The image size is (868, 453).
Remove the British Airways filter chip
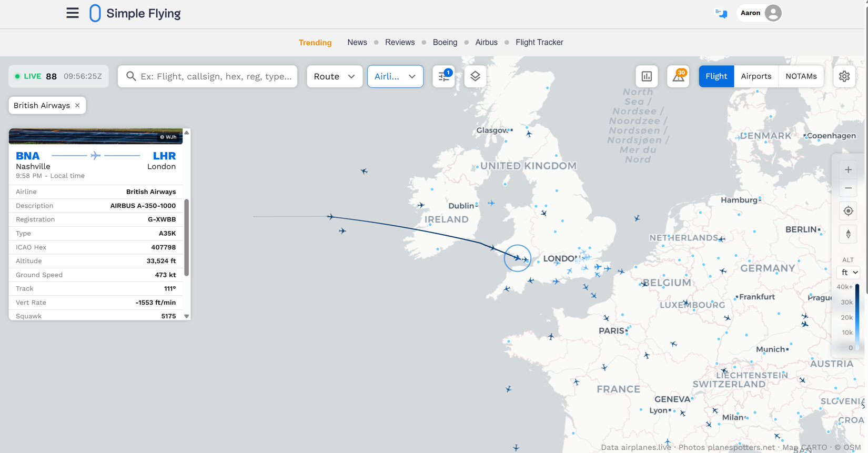77,105
